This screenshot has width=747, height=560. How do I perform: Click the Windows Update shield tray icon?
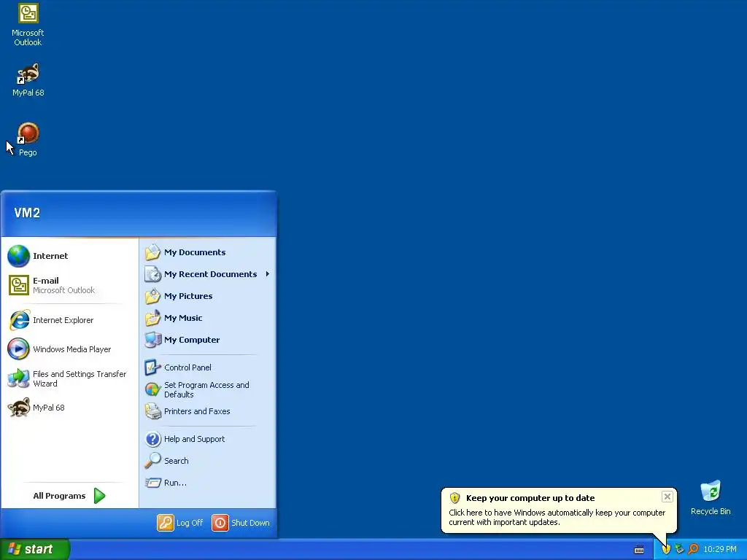pyautogui.click(x=666, y=549)
